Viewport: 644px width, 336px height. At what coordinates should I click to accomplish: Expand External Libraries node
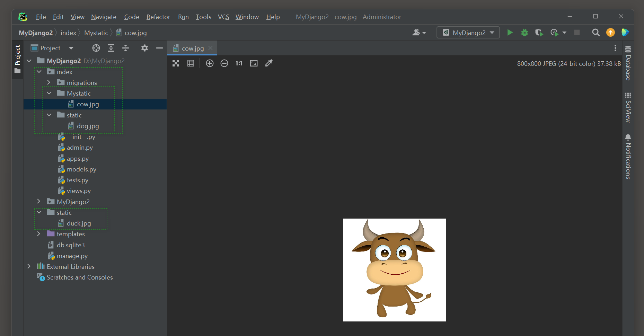point(29,266)
